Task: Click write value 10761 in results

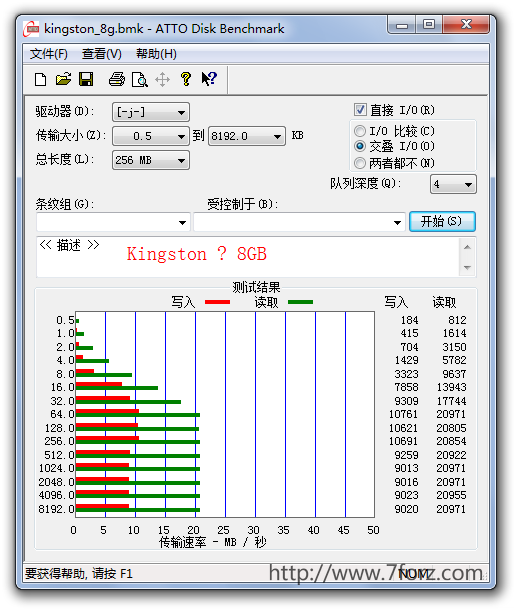Action: pyautogui.click(x=403, y=414)
